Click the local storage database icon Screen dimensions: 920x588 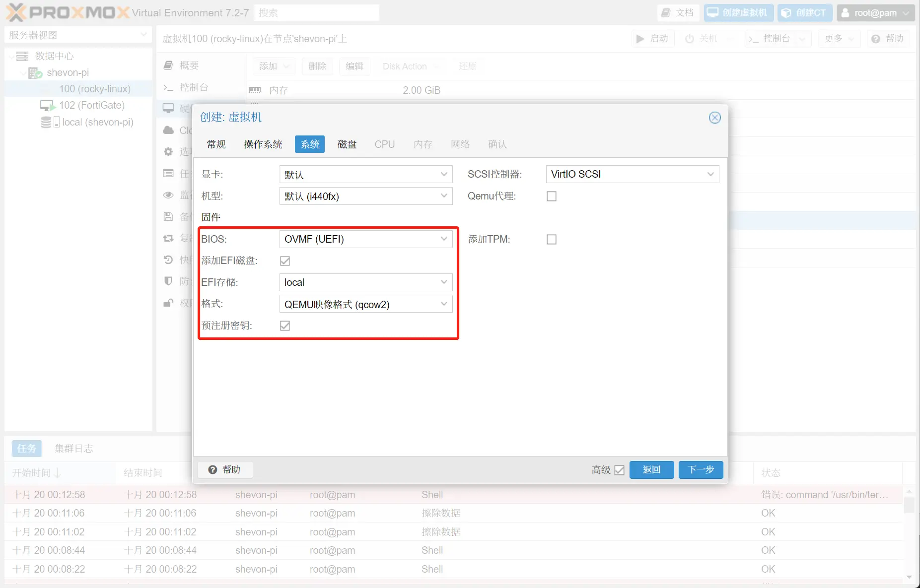[x=46, y=122]
